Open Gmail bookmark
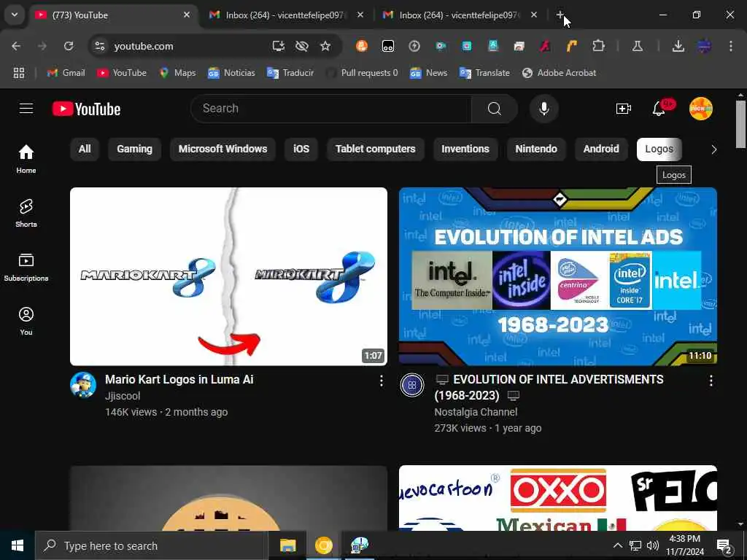Viewport: 747px width, 560px height. pyautogui.click(x=66, y=73)
